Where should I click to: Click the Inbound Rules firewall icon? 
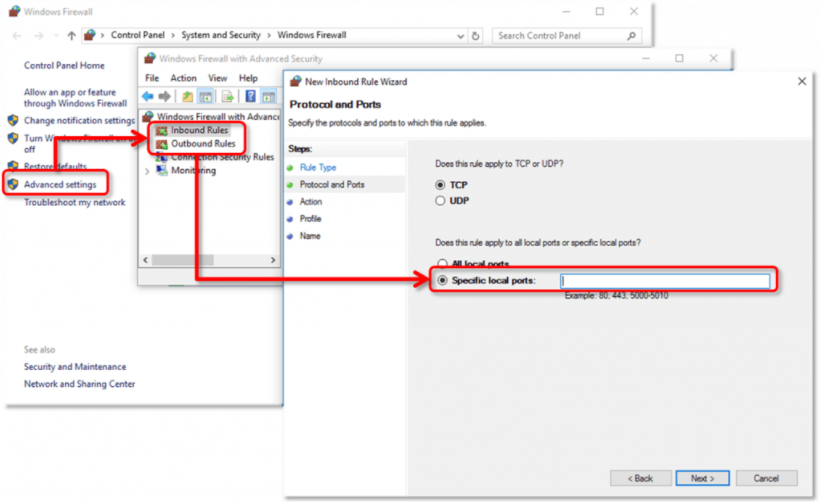coord(162,130)
